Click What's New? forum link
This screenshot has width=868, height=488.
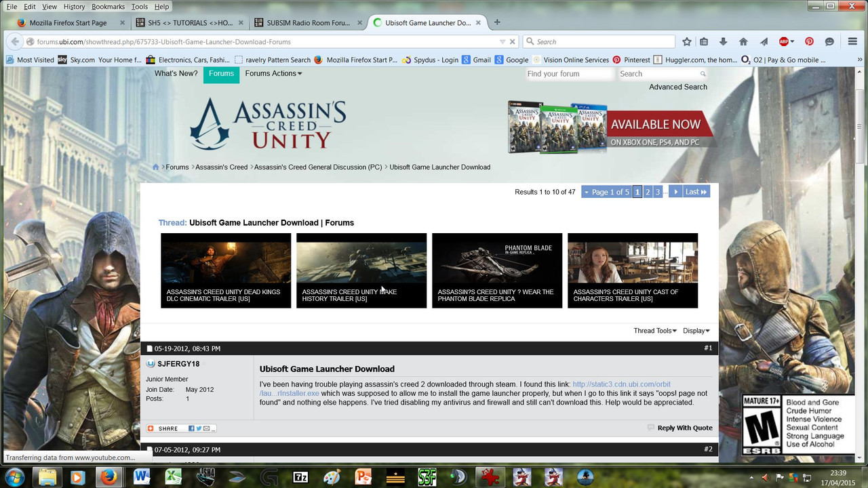pyautogui.click(x=176, y=74)
